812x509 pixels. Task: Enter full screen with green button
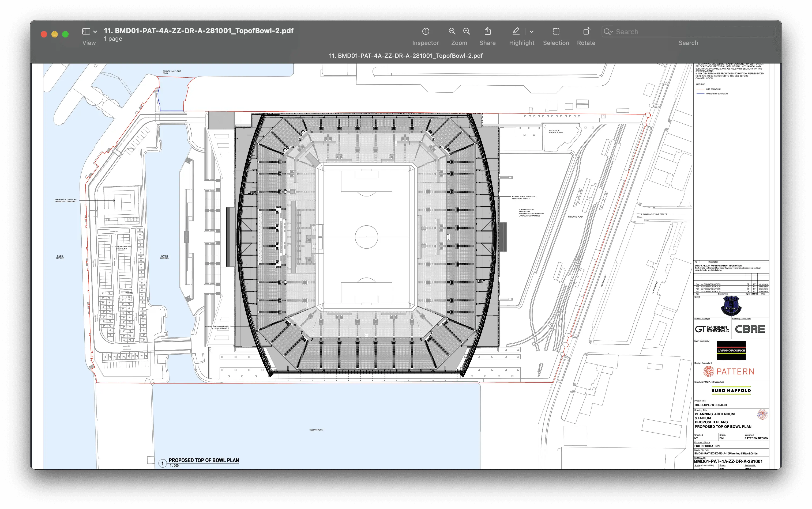coord(65,34)
